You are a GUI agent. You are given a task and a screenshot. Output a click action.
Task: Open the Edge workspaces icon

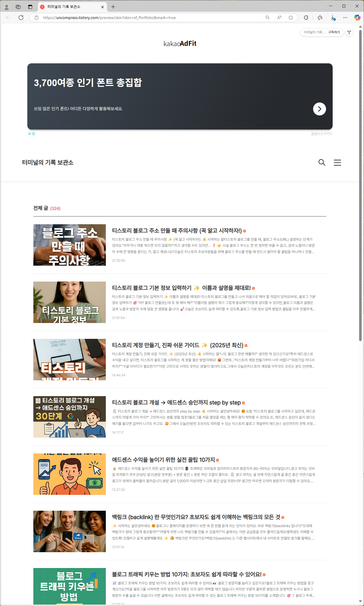coord(18,7)
